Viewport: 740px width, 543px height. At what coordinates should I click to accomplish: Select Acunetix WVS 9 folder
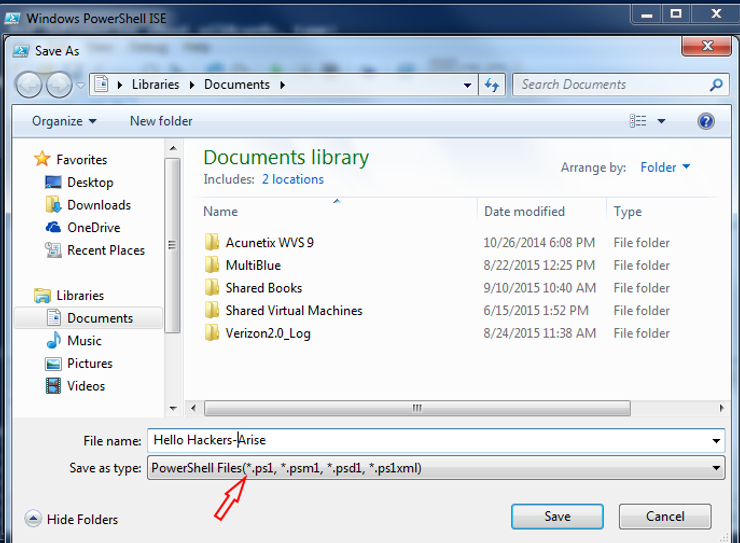click(269, 242)
